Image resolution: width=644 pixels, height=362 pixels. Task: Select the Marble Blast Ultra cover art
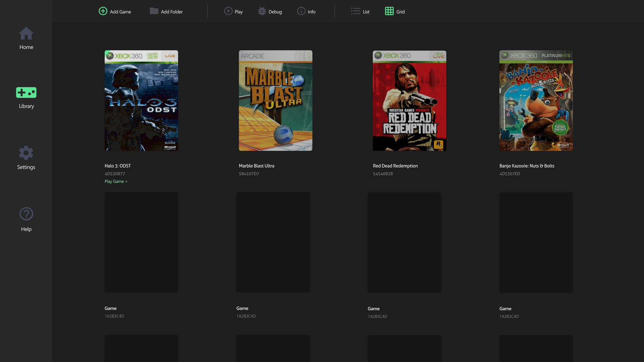pyautogui.click(x=276, y=100)
